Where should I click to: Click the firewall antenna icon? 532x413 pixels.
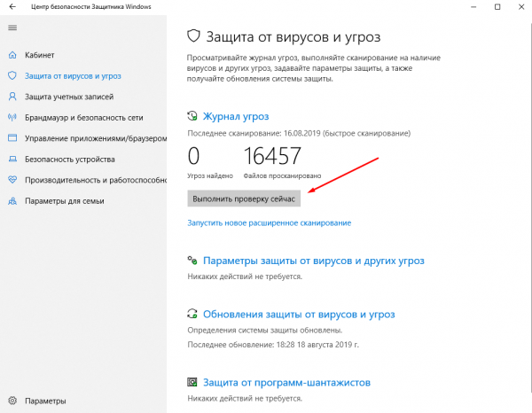[12, 117]
